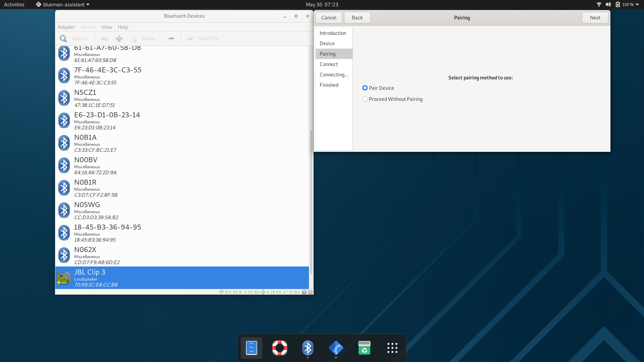Click the Pair key icon in the toolbar
The image size is (644, 362).
click(105, 39)
